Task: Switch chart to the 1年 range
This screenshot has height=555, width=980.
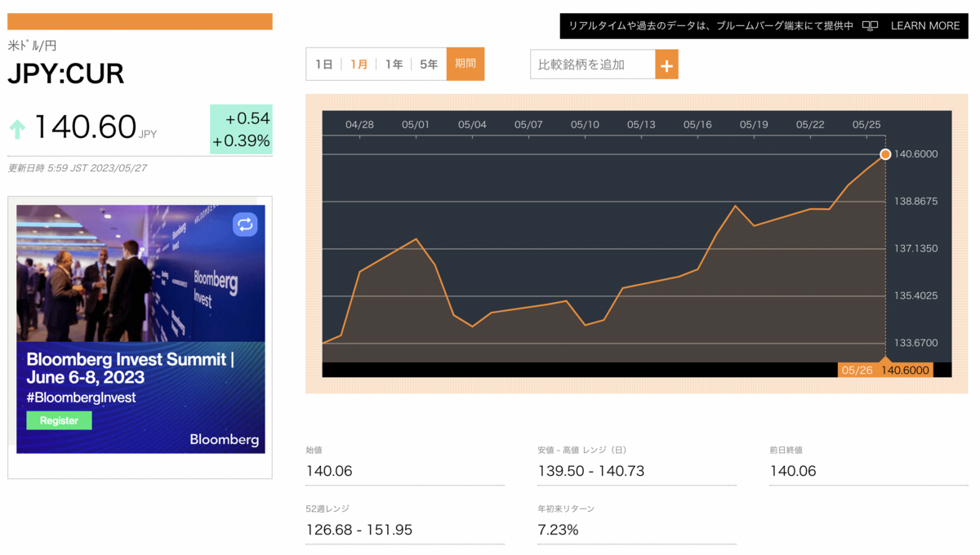Action: pyautogui.click(x=394, y=64)
